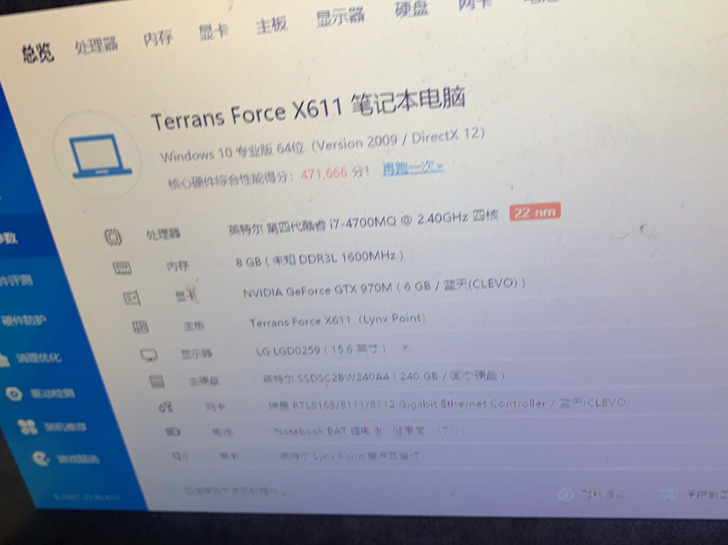This screenshot has width=728, height=545.
Task: Click the 8 GB DDR3L 1600MHz memory text
Action: (x=319, y=258)
